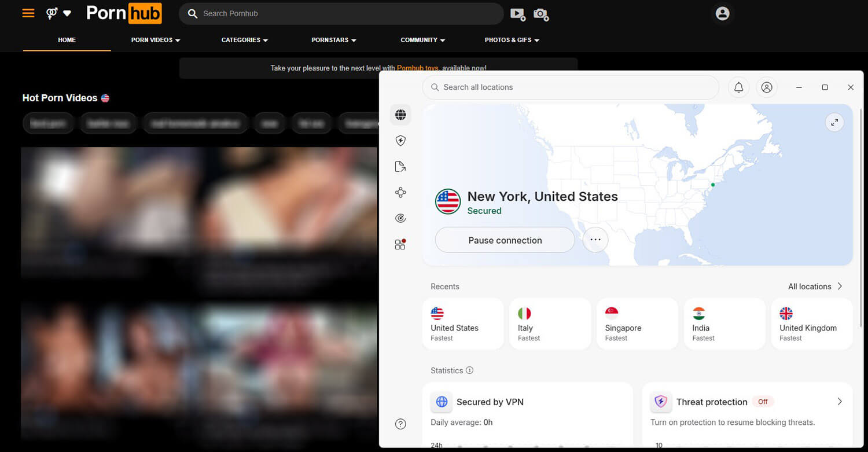Click the Pause connection button
This screenshot has height=452, width=868.
pyautogui.click(x=505, y=240)
